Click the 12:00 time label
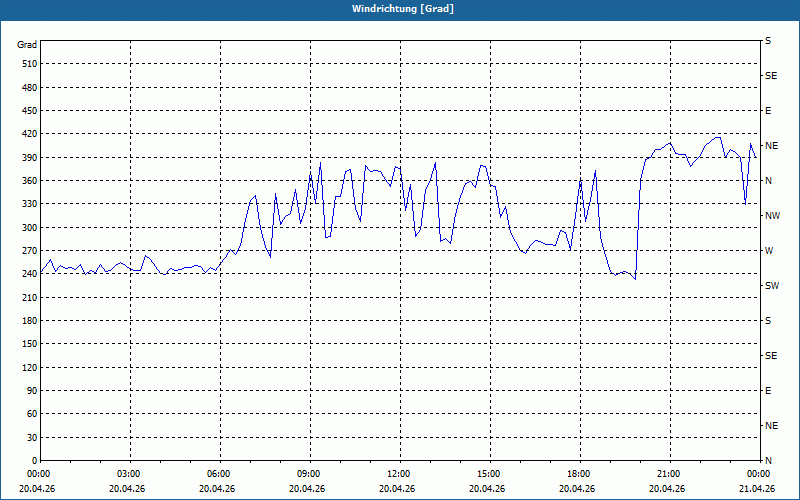This screenshot has height=500, width=800. (x=399, y=474)
